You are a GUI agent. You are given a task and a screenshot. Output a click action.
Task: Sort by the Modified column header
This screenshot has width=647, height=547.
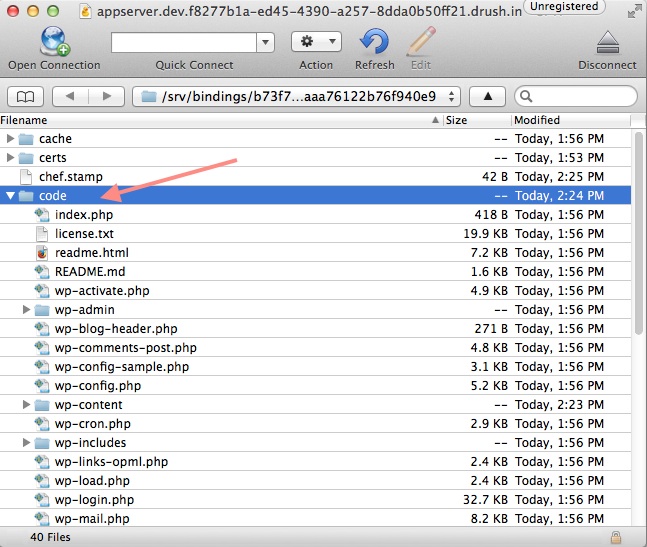coord(570,120)
